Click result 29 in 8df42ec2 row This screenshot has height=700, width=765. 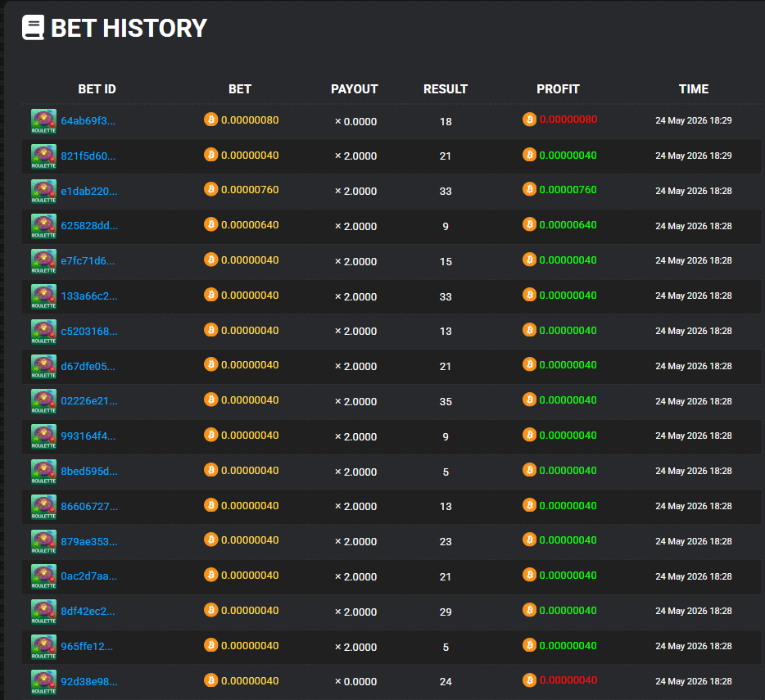pyautogui.click(x=446, y=612)
